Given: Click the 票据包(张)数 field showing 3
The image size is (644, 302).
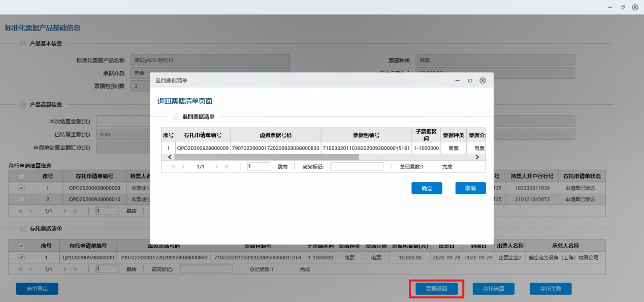Looking at the screenshot, I should pyautogui.click(x=140, y=86).
